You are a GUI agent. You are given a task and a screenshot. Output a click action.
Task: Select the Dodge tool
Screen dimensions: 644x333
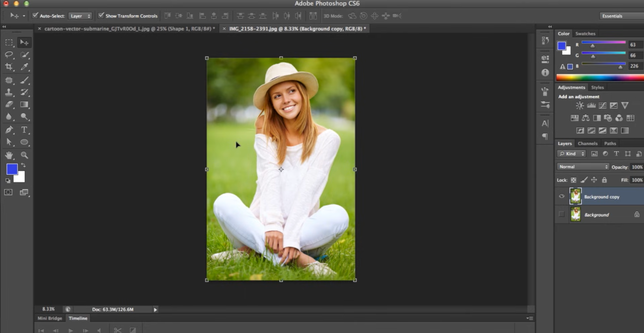24,116
